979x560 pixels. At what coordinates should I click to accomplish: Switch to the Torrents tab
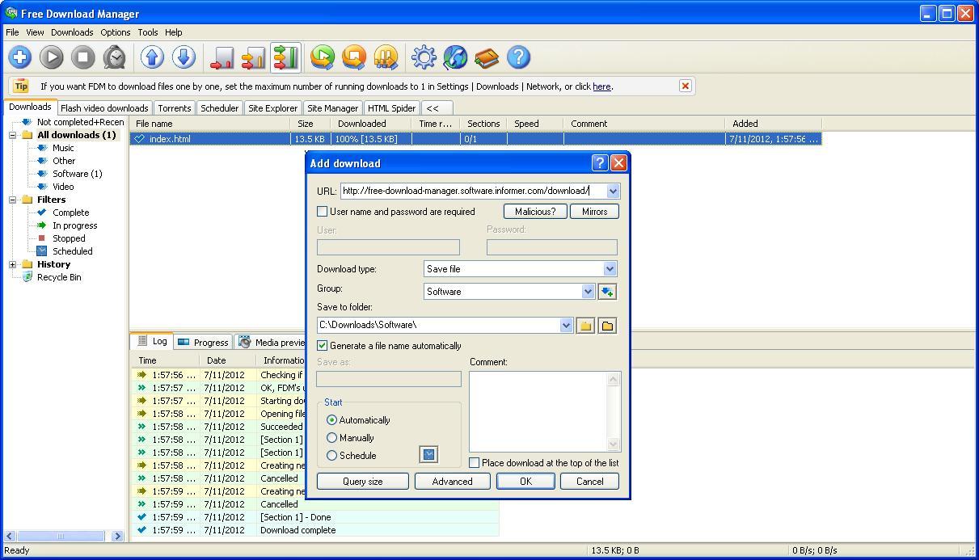(x=175, y=107)
